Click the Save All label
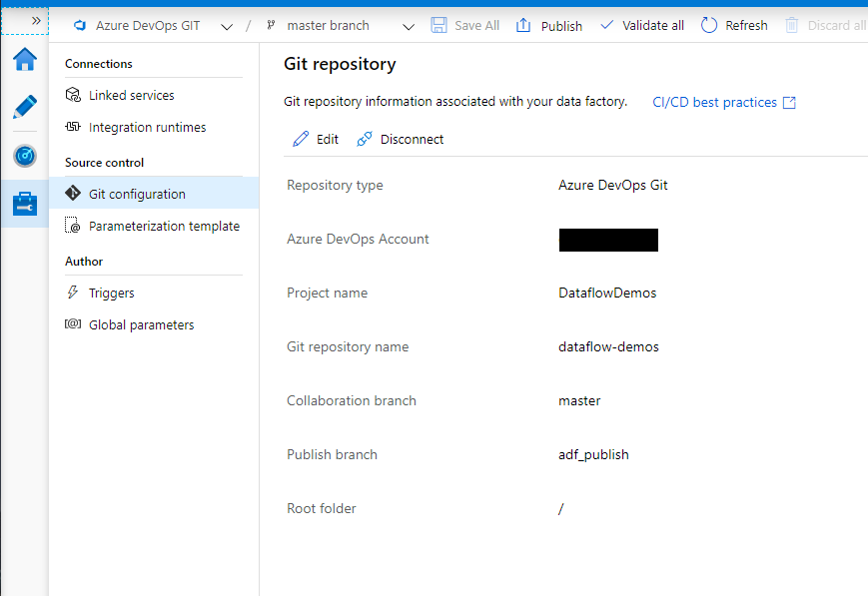868x596 pixels. [x=476, y=25]
